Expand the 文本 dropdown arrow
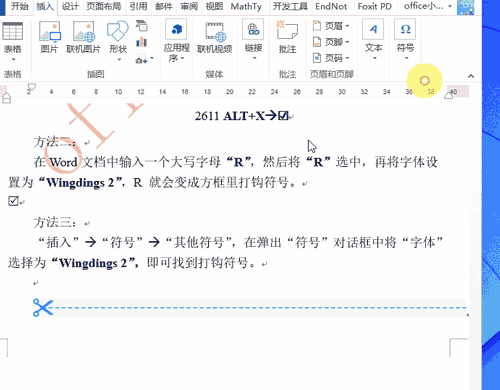 [374, 58]
